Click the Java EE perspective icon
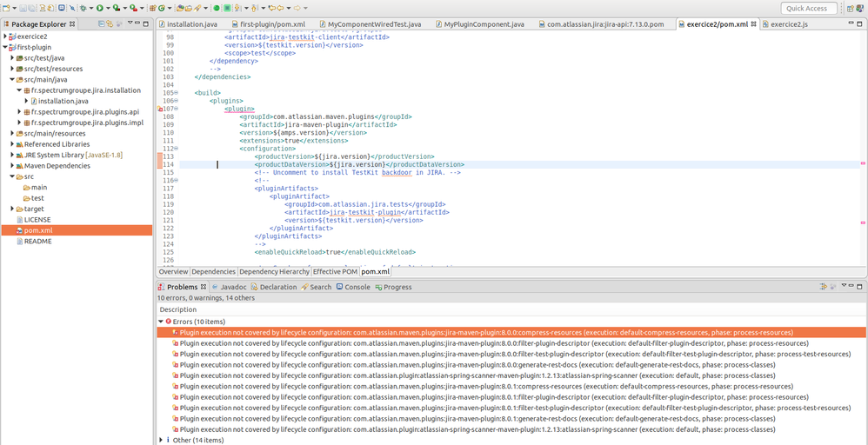Viewport: 868px width, 445px height. pos(860,8)
